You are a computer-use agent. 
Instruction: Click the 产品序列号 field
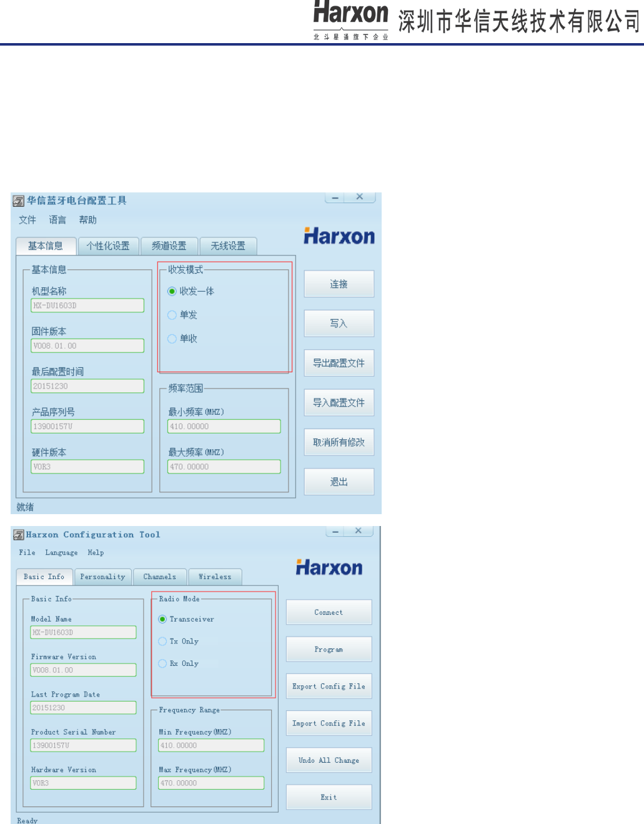point(87,426)
